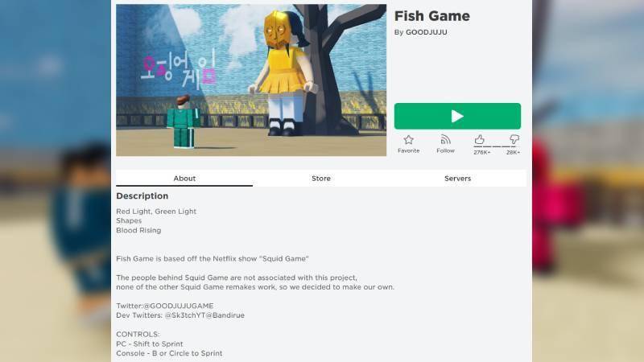The image size is (644, 362).
Task: Click the Fish Game thumbnail image
Action: pyautogui.click(x=251, y=80)
